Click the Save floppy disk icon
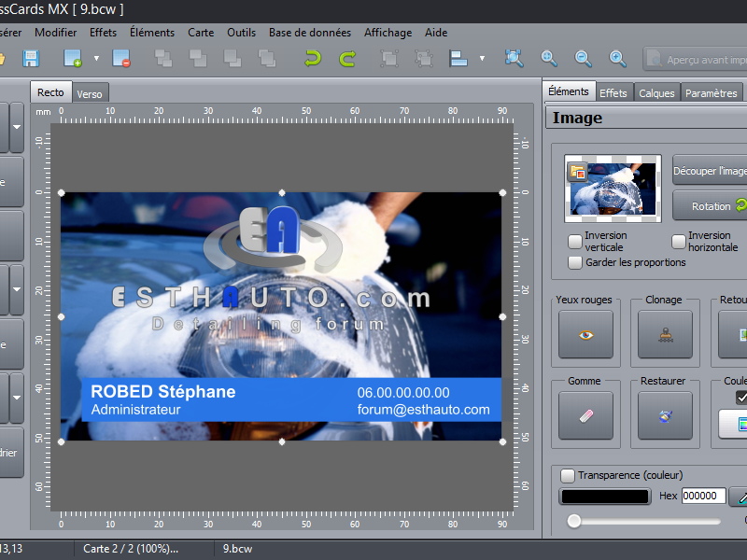747x560 pixels. 31,59
